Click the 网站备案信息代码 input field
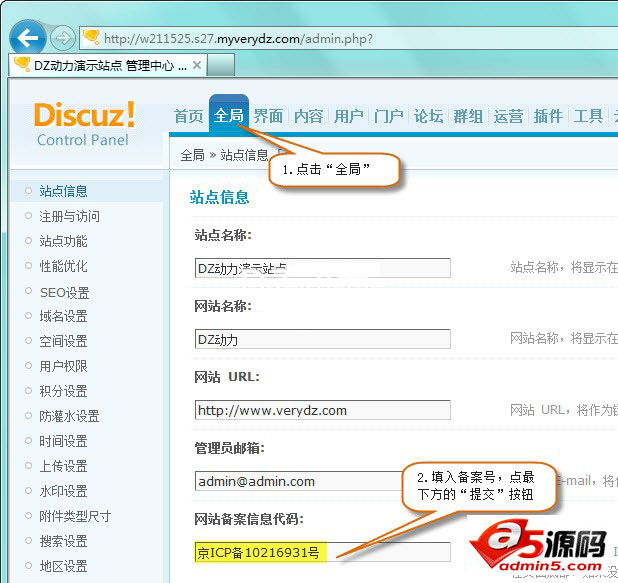The height and width of the screenshot is (583, 618). click(323, 552)
